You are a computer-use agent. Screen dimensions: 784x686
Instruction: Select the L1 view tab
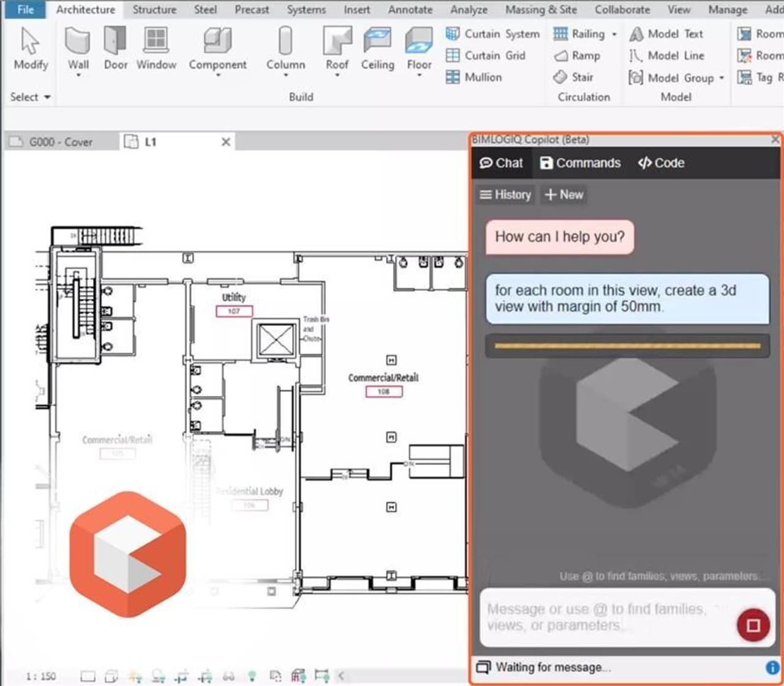[151, 142]
